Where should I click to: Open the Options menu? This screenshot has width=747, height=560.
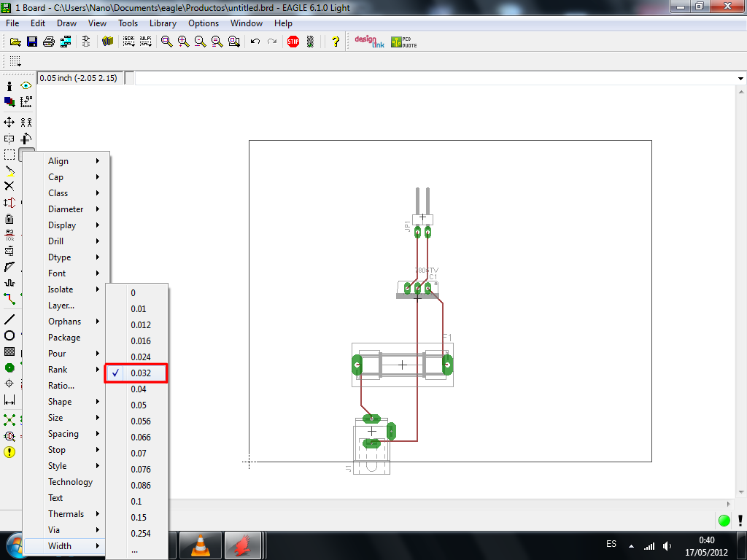pyautogui.click(x=204, y=23)
